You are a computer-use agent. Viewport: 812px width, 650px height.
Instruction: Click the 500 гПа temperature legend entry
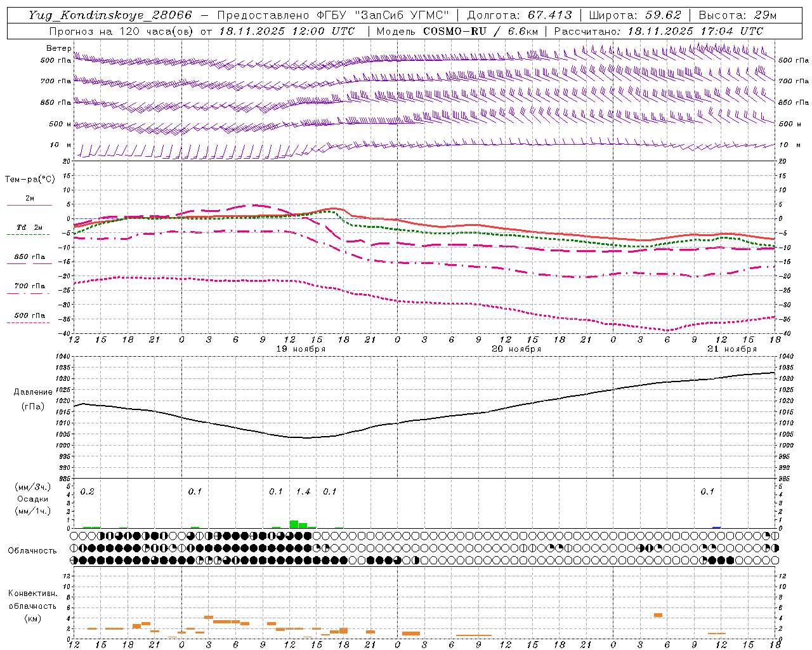click(29, 315)
